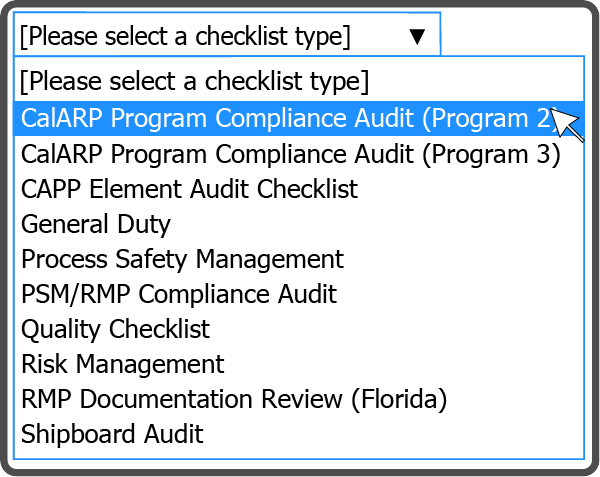
Task: Click the dropdown arrow on the checklist selector
Action: coord(417,37)
